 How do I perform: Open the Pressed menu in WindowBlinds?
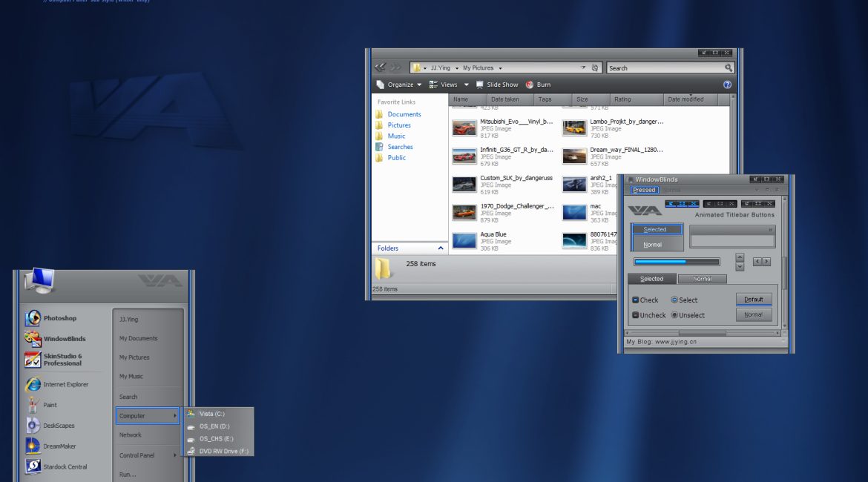[644, 190]
